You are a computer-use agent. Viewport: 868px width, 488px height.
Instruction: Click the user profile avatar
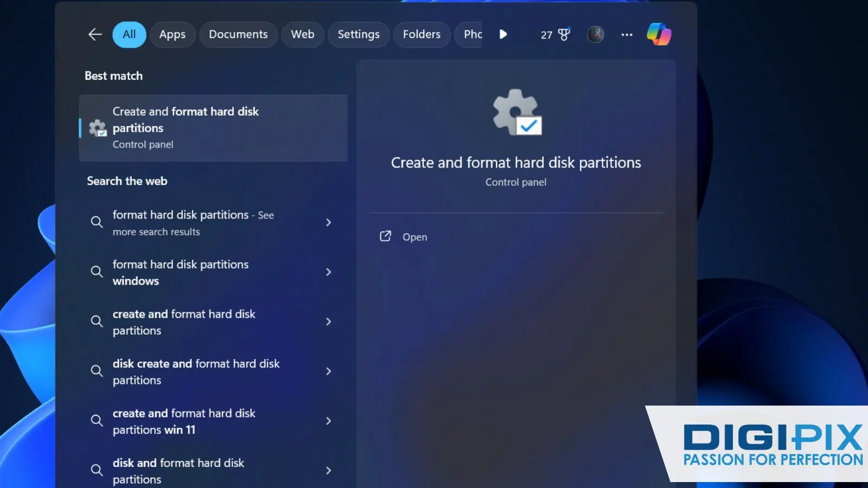tap(595, 35)
